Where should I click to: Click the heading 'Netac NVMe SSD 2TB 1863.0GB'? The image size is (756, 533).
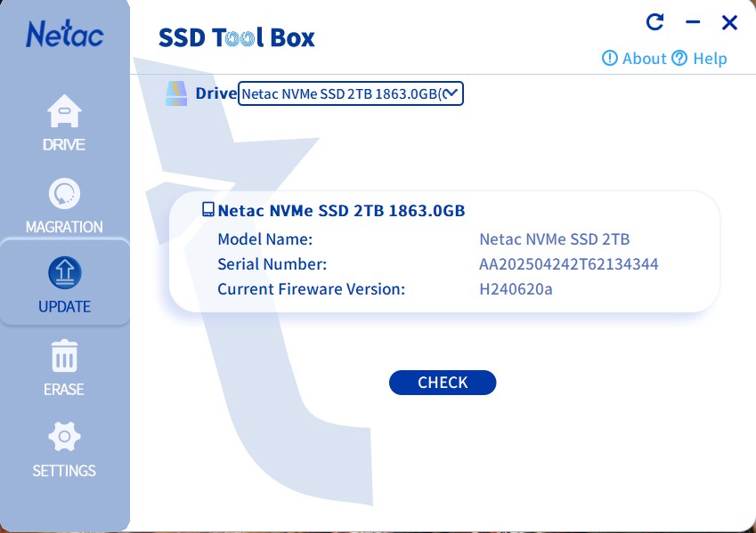341,211
